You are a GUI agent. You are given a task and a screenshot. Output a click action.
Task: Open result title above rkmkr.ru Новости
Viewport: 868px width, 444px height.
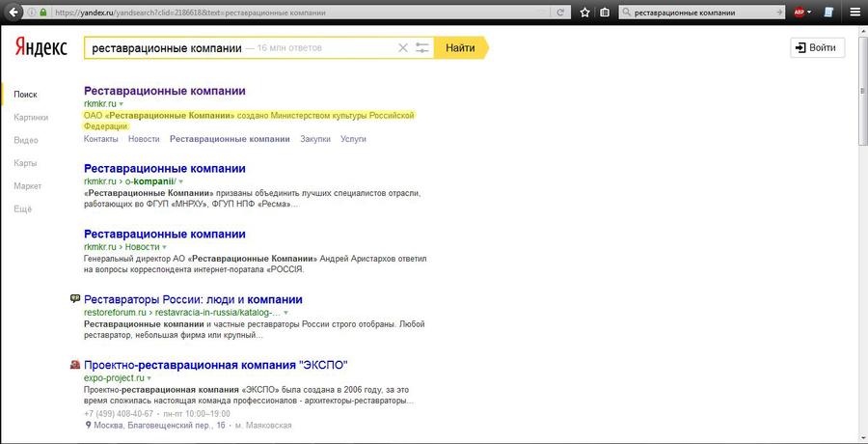[x=164, y=234]
